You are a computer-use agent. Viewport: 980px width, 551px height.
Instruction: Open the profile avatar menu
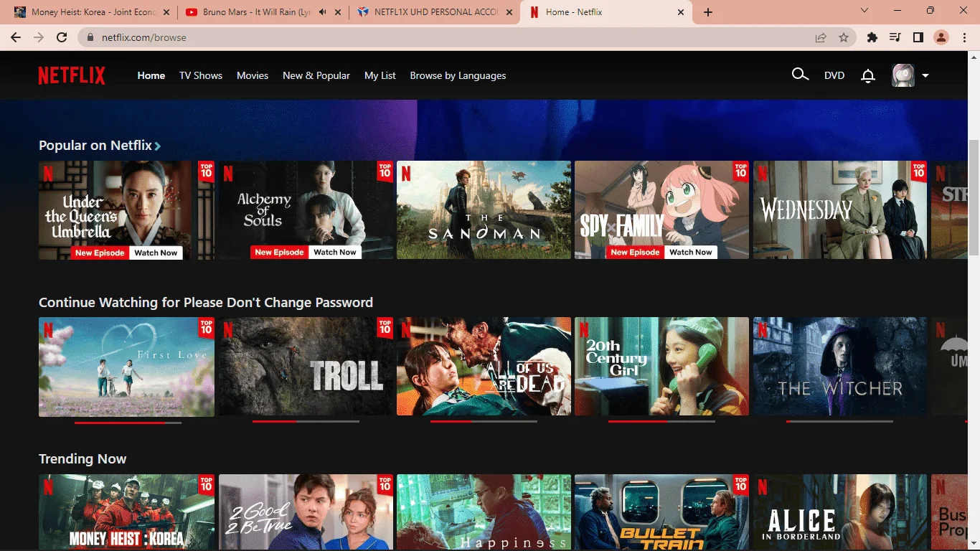(903, 75)
